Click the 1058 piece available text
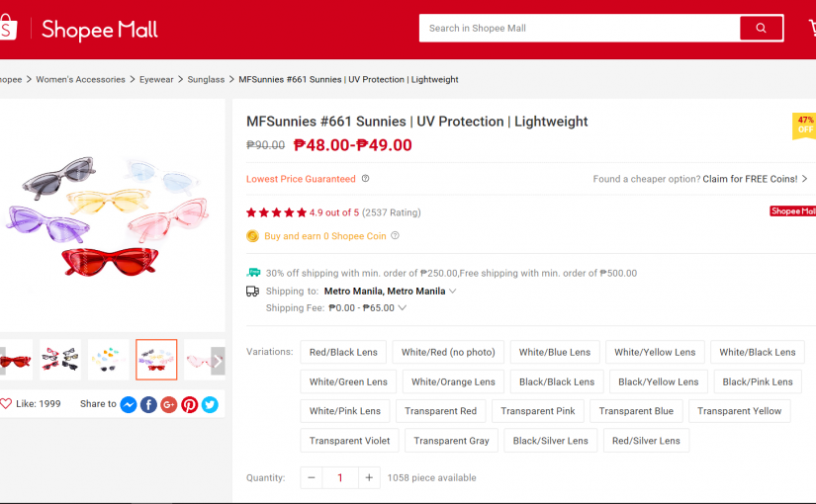The width and height of the screenshot is (816, 504). point(431,477)
